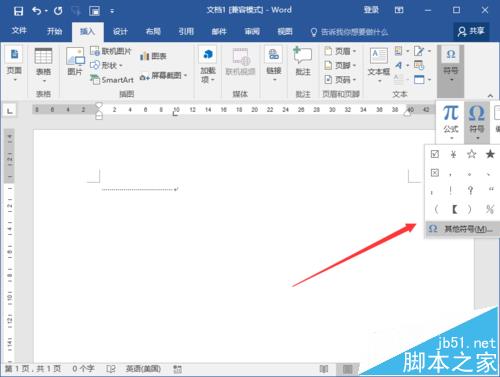The width and height of the screenshot is (500, 377).
Task: Open ribbon display options
Action: point(399,10)
